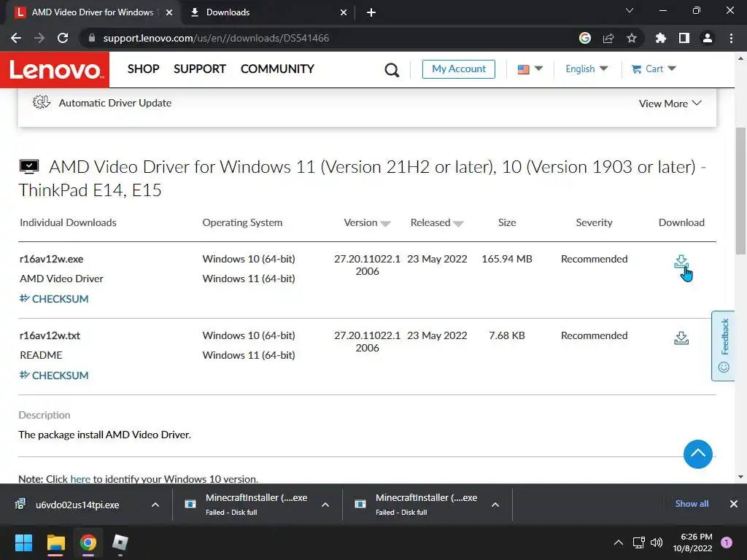The image size is (747, 560).
Task: Open the Chrome extensions puzzle icon
Action: (x=661, y=38)
